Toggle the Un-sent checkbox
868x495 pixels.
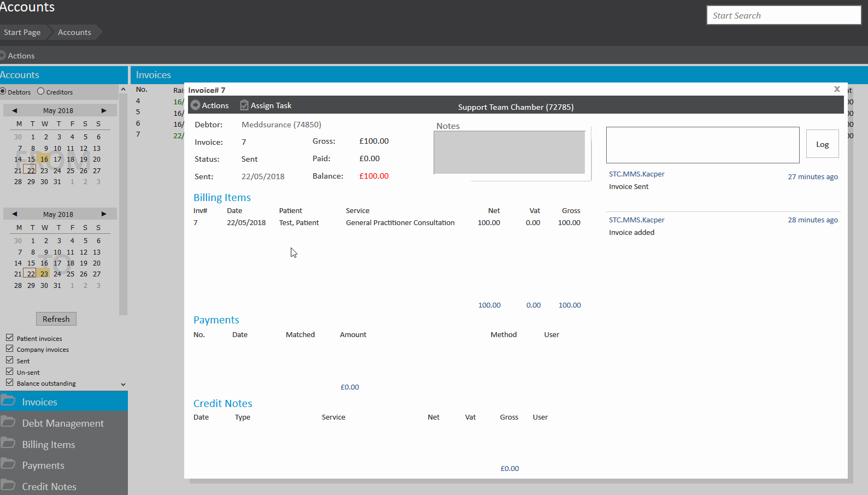coord(10,372)
